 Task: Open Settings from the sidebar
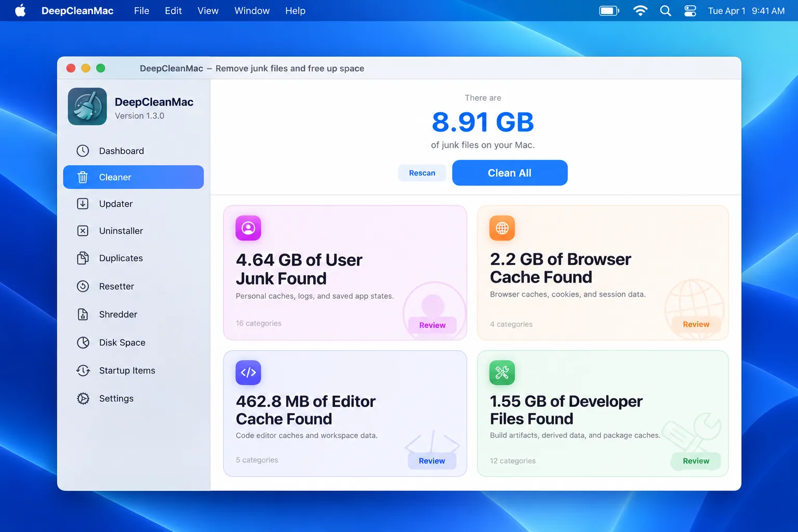pos(134,398)
